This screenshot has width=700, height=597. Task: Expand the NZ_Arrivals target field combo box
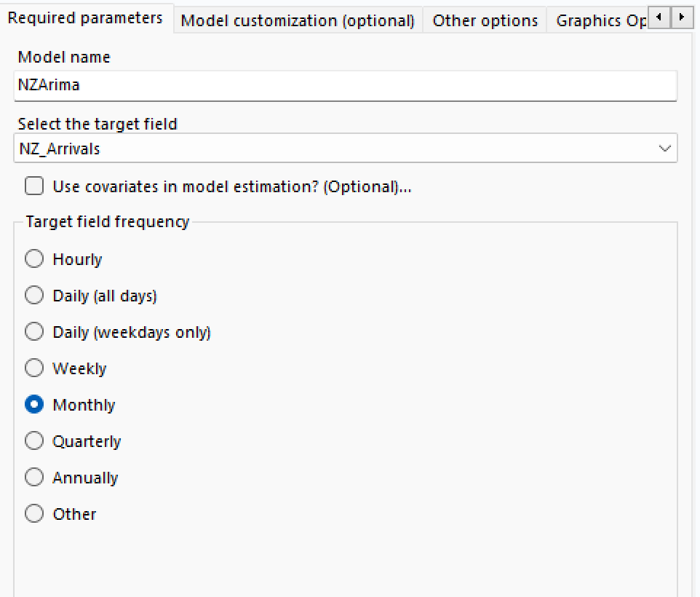[x=342, y=149]
